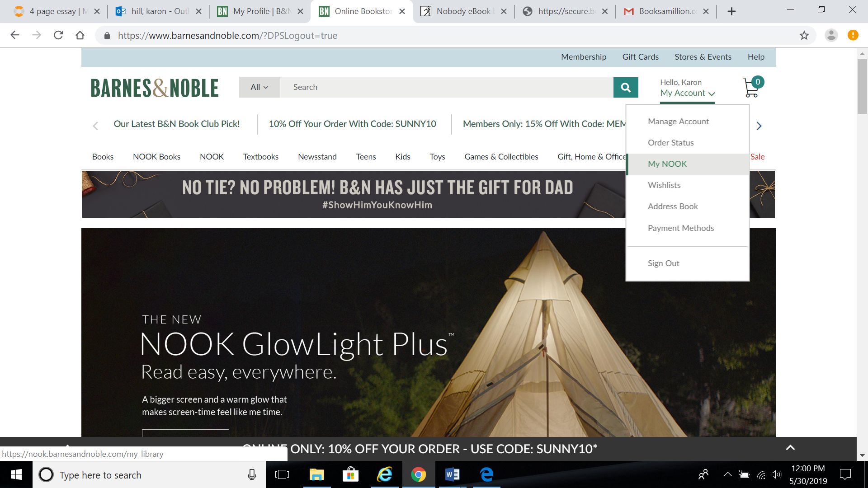Go back using browser back arrow
Viewport: 868px width, 488px height.
tap(15, 35)
